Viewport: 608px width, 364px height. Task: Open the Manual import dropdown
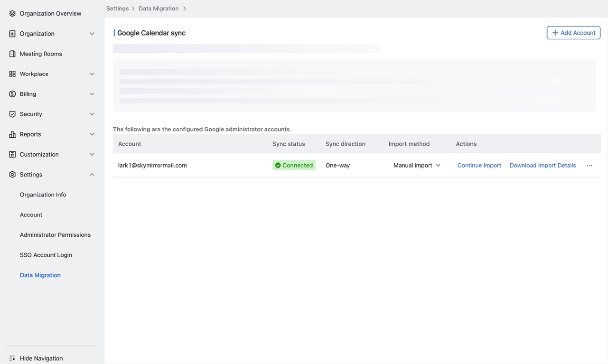[416, 165]
